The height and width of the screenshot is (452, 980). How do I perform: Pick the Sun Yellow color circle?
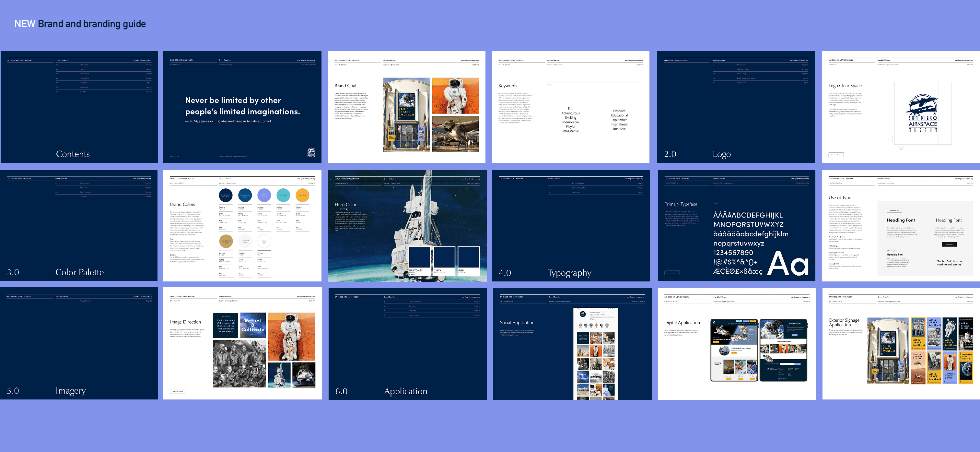coord(302,195)
